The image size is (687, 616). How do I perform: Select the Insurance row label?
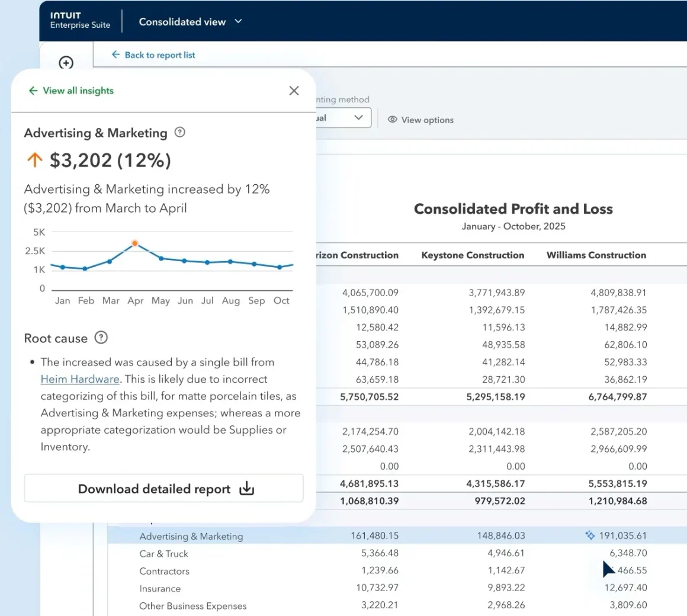tap(160, 589)
